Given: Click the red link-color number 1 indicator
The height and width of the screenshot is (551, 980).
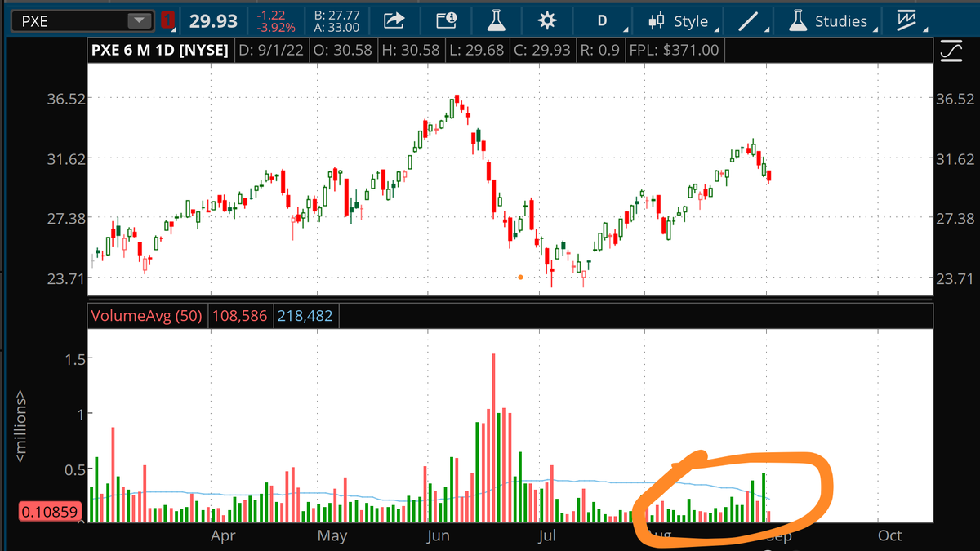Looking at the screenshot, I should coord(168,20).
